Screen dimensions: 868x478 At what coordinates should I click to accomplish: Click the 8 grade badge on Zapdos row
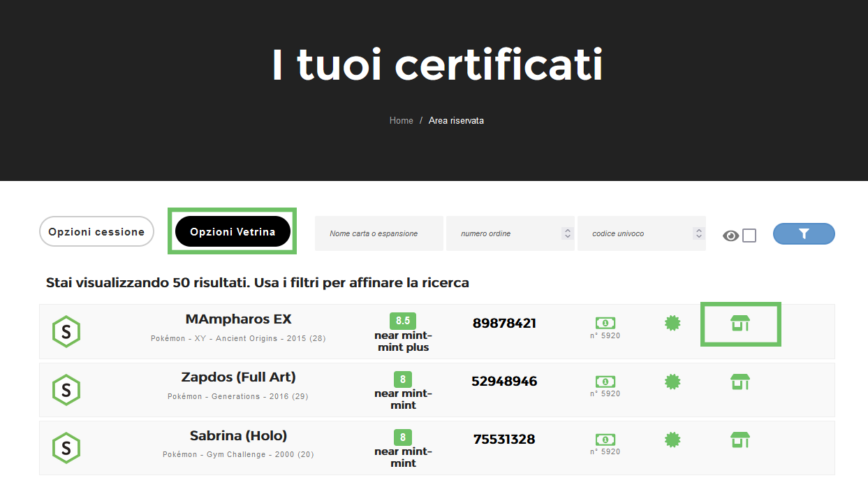click(x=403, y=379)
